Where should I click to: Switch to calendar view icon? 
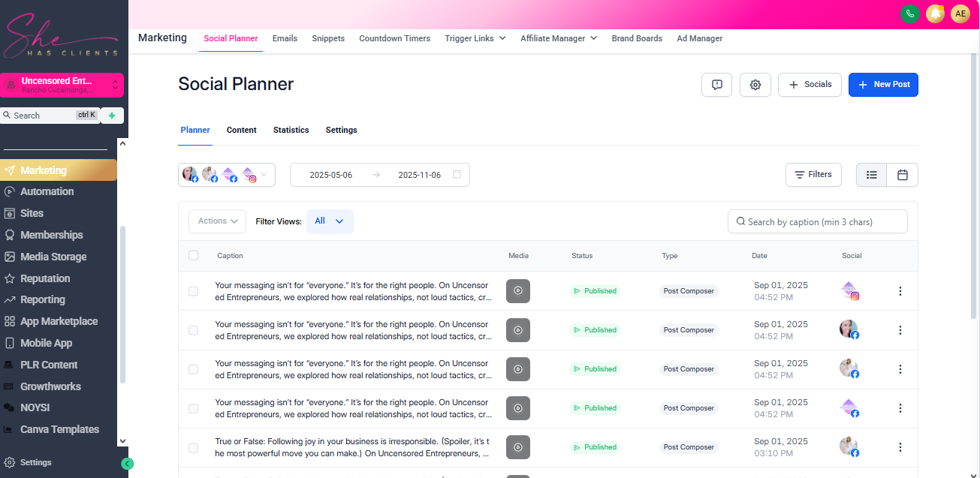[x=903, y=175]
